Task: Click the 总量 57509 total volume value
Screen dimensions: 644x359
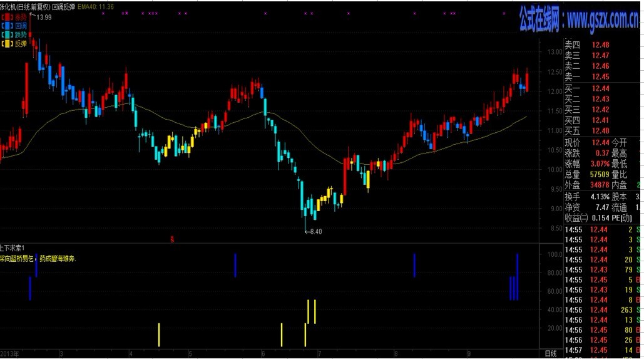Action: pyautogui.click(x=600, y=175)
